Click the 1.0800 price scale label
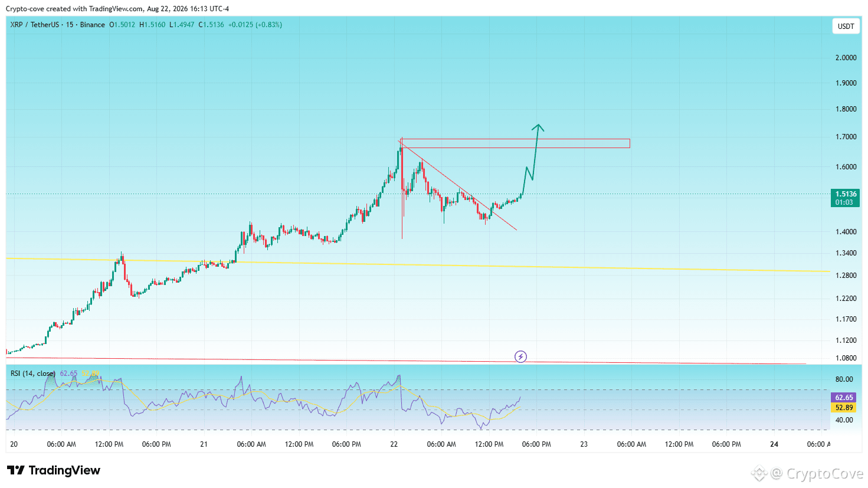This screenshot has width=868, height=488. click(846, 358)
